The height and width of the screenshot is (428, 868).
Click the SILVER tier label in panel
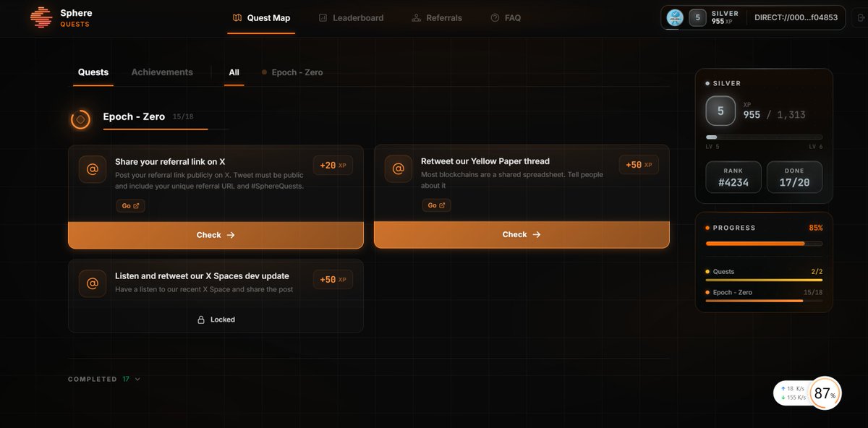click(x=727, y=84)
